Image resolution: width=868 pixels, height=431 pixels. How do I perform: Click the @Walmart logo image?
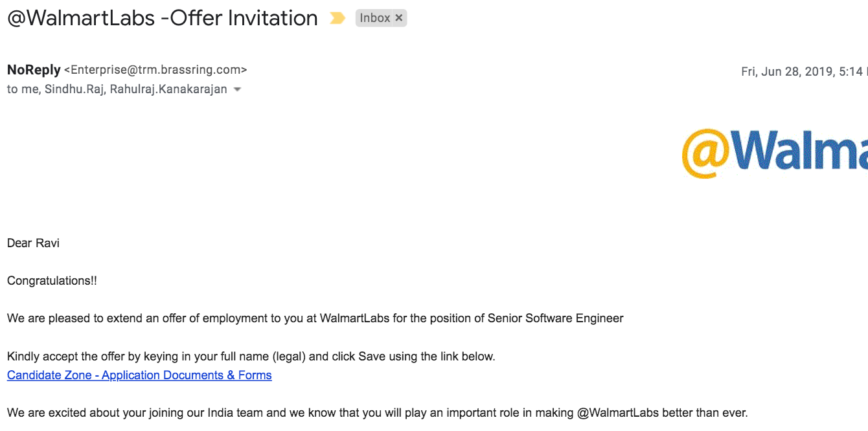pyautogui.click(x=775, y=153)
